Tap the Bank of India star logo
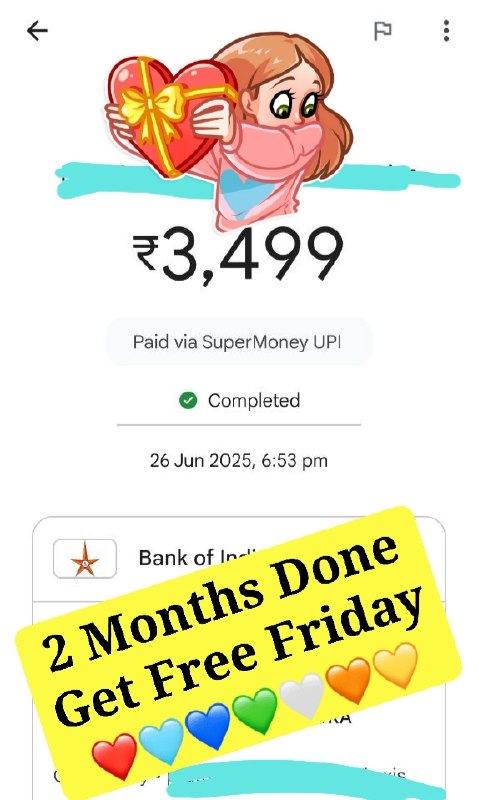Viewport: 478px width, 800px height. 85,559
